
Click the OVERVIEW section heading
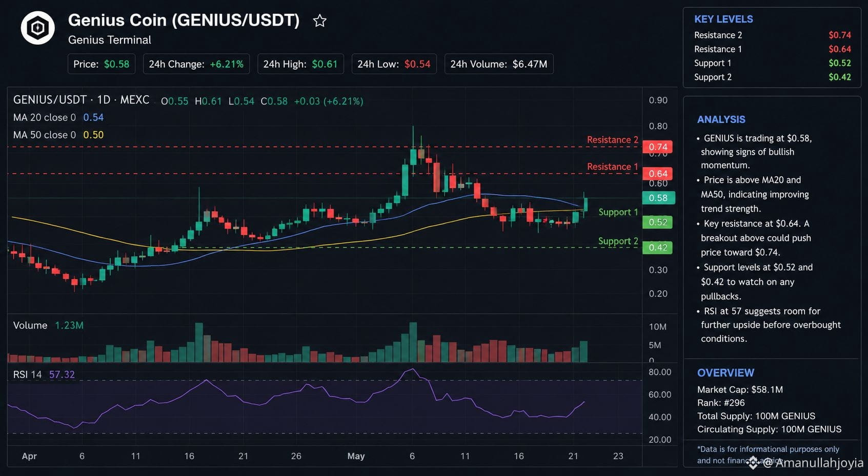pyautogui.click(x=725, y=373)
